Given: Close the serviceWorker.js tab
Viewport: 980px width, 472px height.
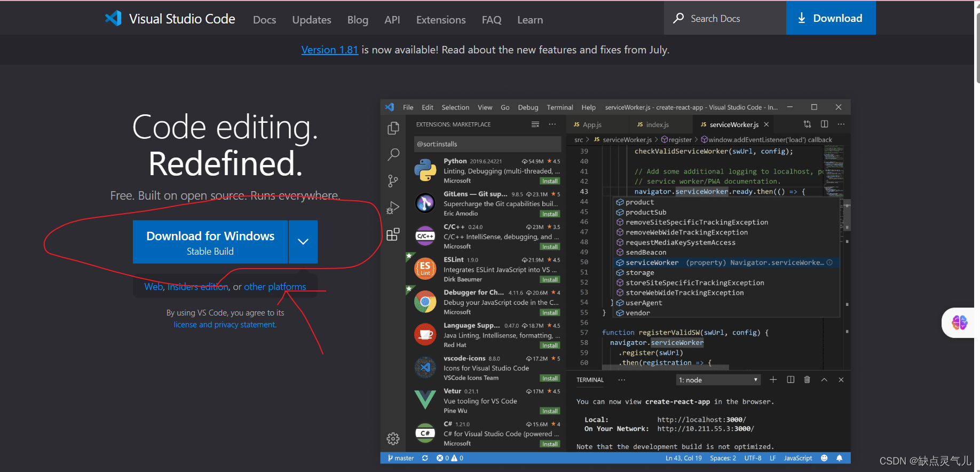Looking at the screenshot, I should [766, 124].
